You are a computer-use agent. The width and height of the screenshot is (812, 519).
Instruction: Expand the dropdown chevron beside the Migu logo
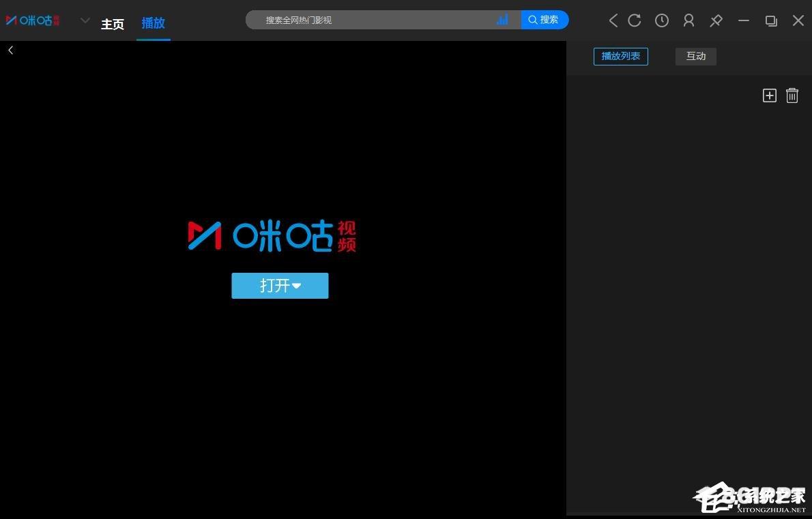click(x=85, y=20)
